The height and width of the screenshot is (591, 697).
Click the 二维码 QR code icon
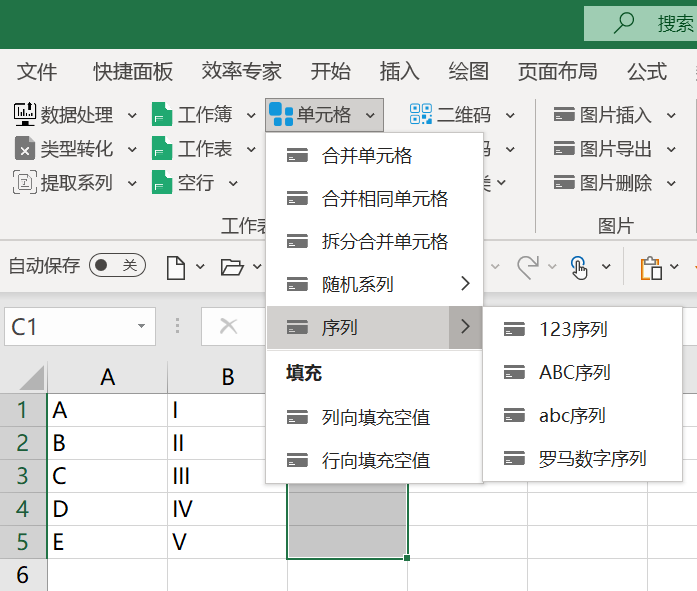tap(421, 114)
